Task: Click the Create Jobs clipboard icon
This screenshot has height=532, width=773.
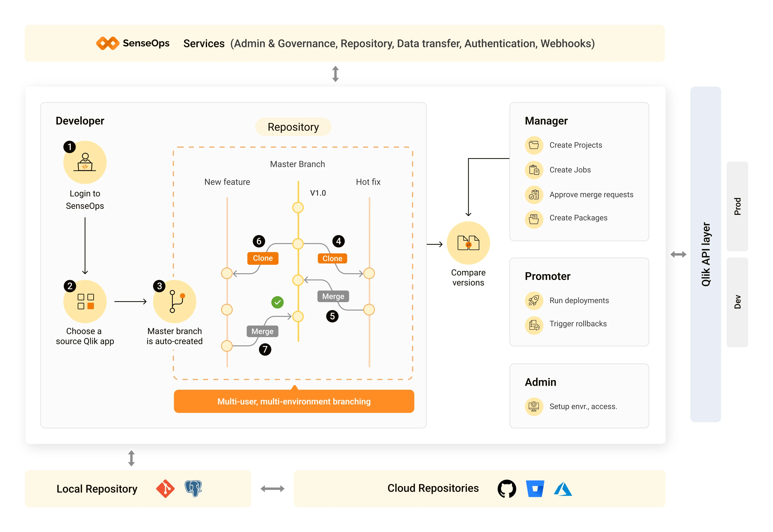Action: pyautogui.click(x=534, y=170)
